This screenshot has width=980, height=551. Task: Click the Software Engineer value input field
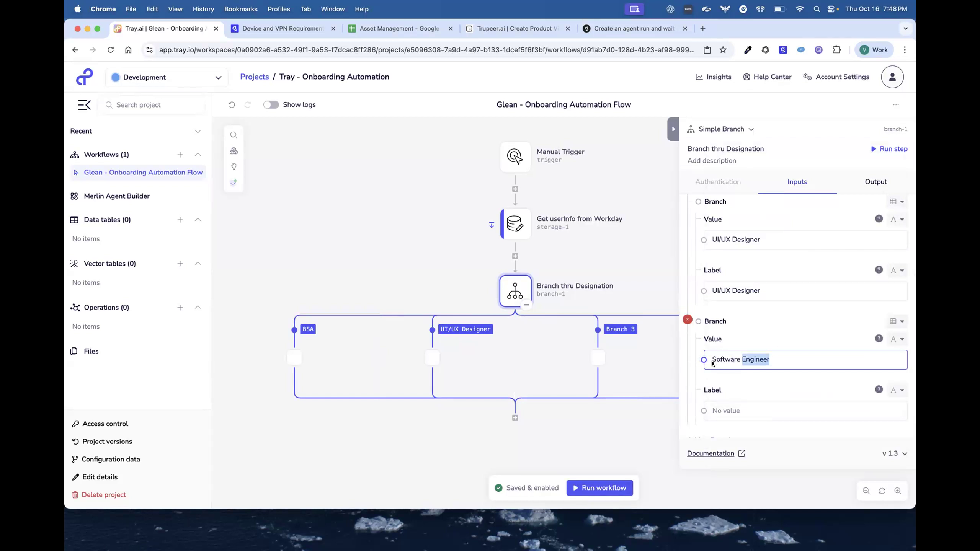[804, 359]
